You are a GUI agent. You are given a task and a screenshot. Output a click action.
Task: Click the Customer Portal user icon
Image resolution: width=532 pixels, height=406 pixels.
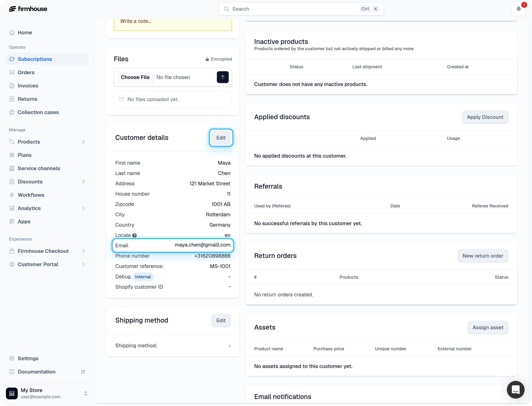12,264
